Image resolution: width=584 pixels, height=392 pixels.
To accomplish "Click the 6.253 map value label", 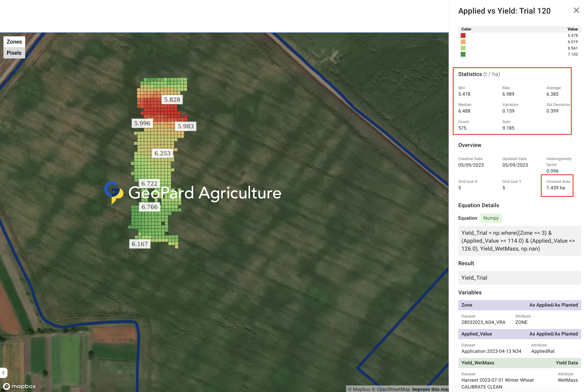I will (162, 153).
